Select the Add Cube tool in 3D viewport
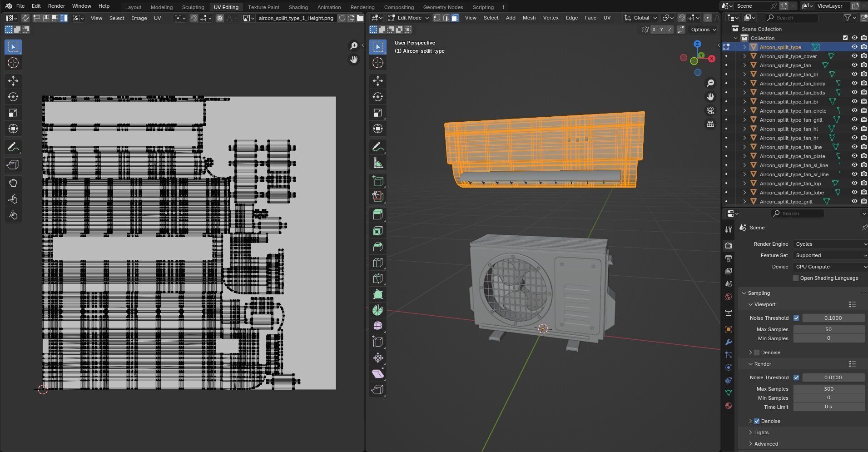This screenshot has width=868, height=452. [378, 181]
